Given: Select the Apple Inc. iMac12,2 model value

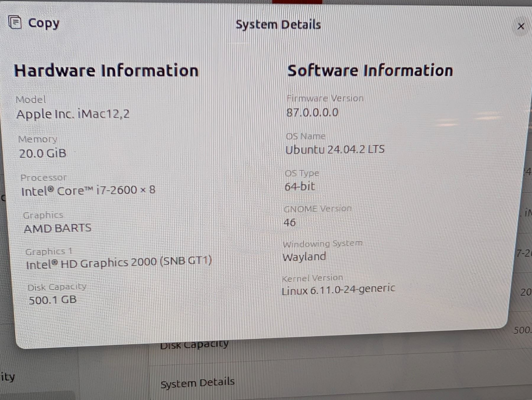Looking at the screenshot, I should coord(73,114).
